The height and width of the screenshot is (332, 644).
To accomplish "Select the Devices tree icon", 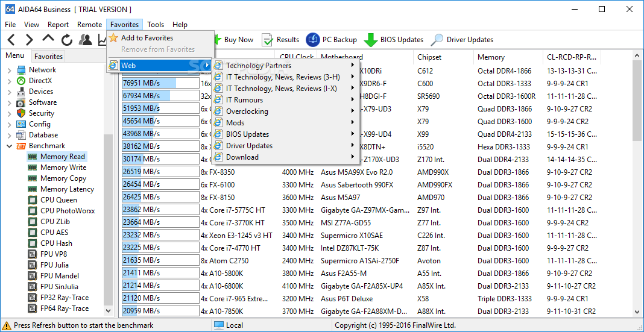I will 21,92.
